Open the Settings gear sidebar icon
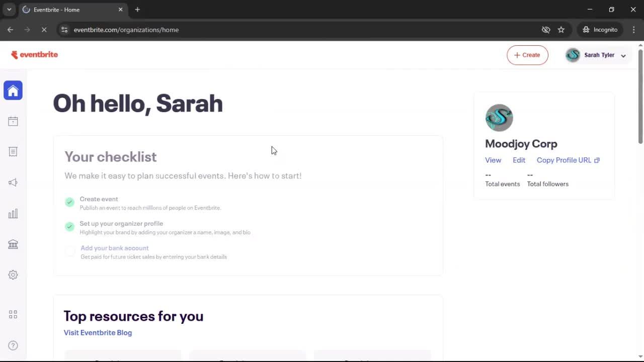Screen dimensions: 644x362 (13, 275)
